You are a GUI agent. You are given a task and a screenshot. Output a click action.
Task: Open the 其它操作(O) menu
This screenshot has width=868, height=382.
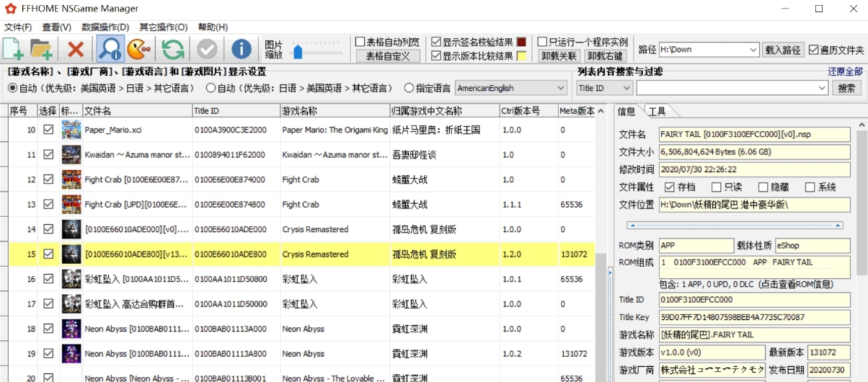164,27
